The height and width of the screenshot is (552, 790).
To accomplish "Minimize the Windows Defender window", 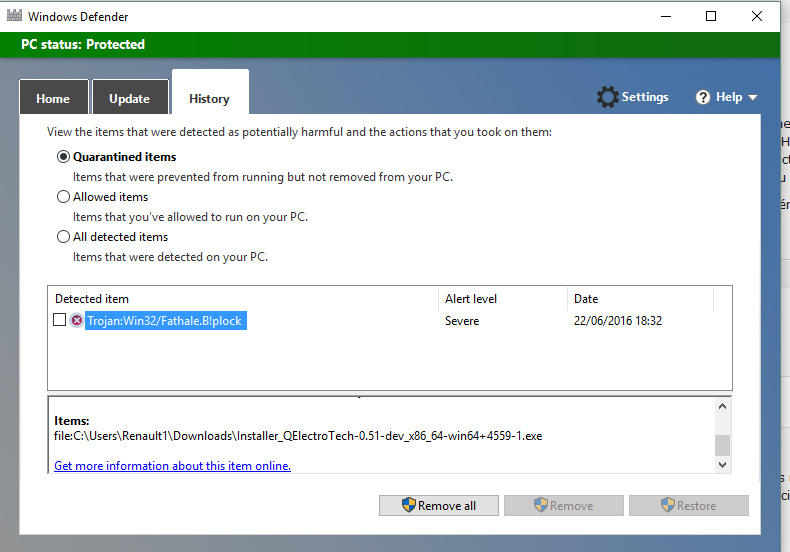I will [665, 16].
